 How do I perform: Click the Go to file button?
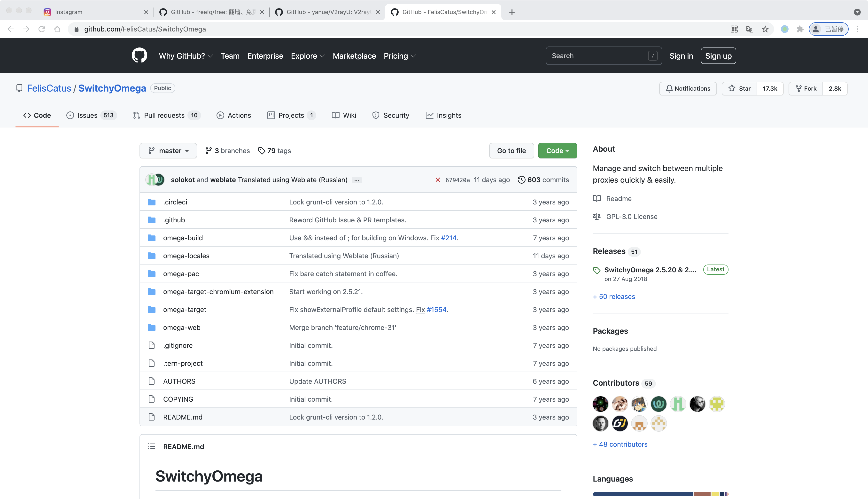(511, 150)
